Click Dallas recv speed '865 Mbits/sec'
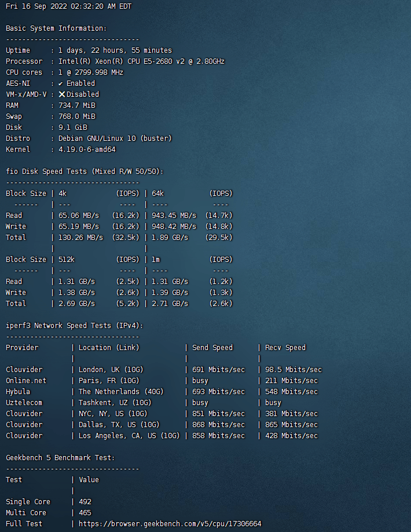The image size is (411, 532). 291,425
